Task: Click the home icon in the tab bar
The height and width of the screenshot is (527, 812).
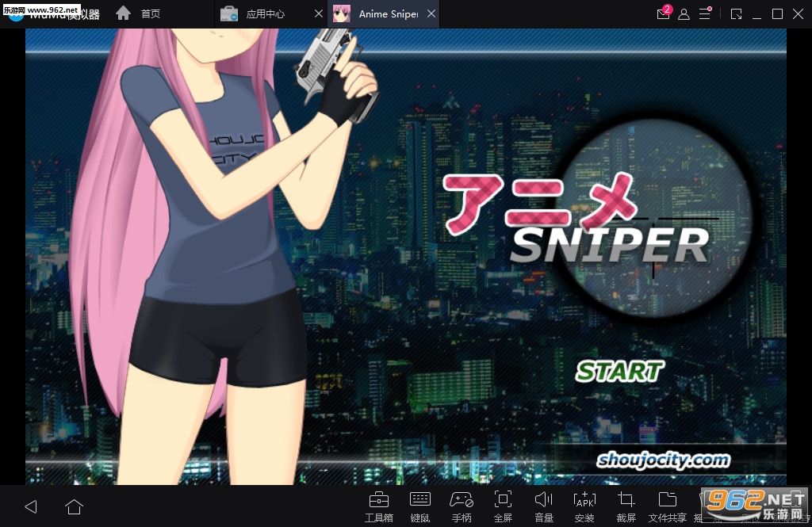Action: (123, 13)
